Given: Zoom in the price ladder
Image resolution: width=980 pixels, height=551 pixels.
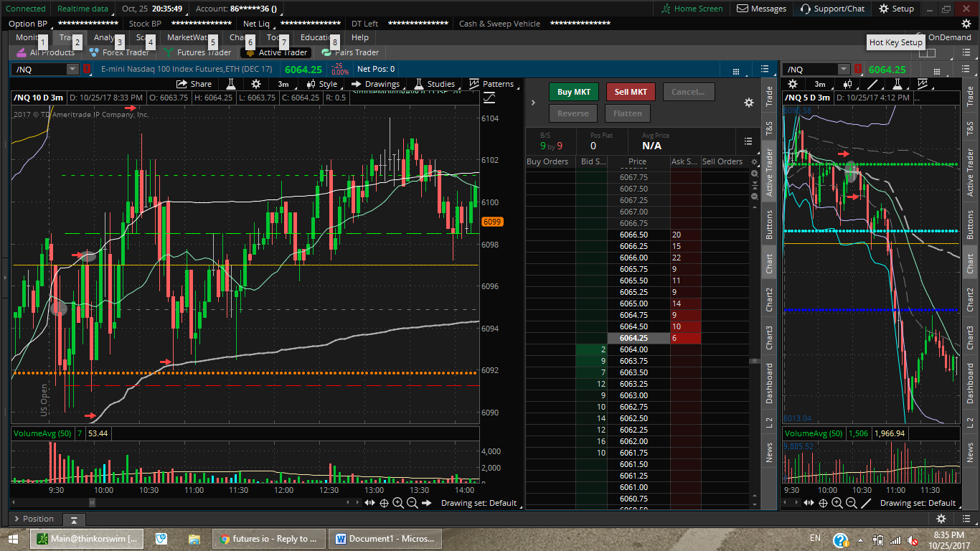Looking at the screenshot, I should click(754, 174).
